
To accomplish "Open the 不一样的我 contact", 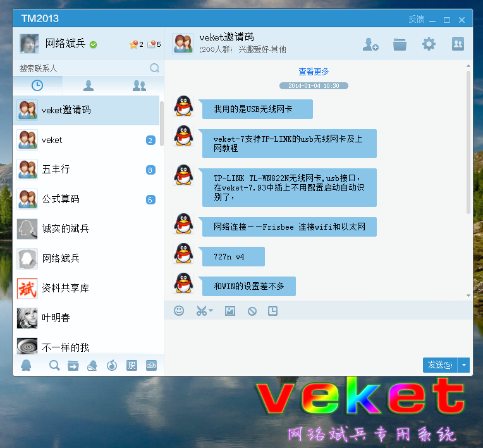I will tap(86, 345).
